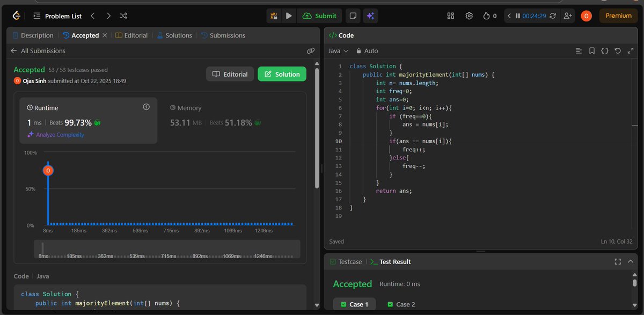
Task: Reset code with undo arrow icon
Action: click(x=618, y=51)
